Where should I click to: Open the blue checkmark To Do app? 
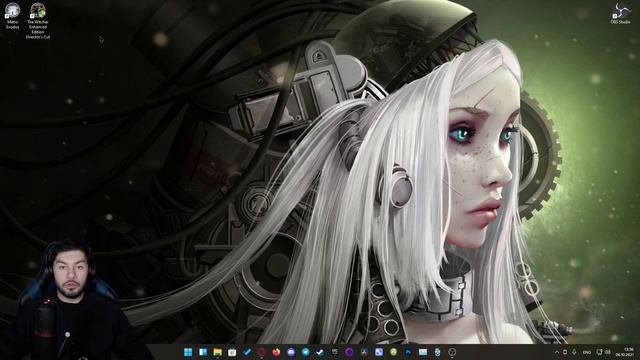click(x=247, y=352)
